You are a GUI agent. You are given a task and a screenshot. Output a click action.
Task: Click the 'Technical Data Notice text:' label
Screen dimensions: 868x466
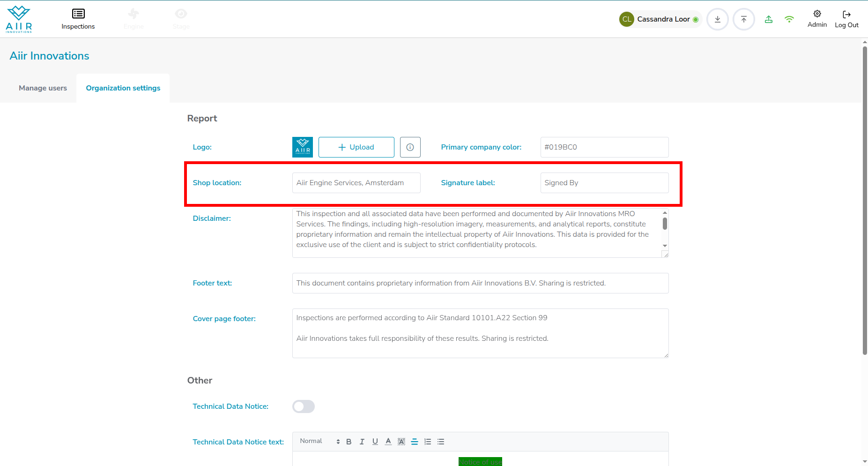click(238, 442)
